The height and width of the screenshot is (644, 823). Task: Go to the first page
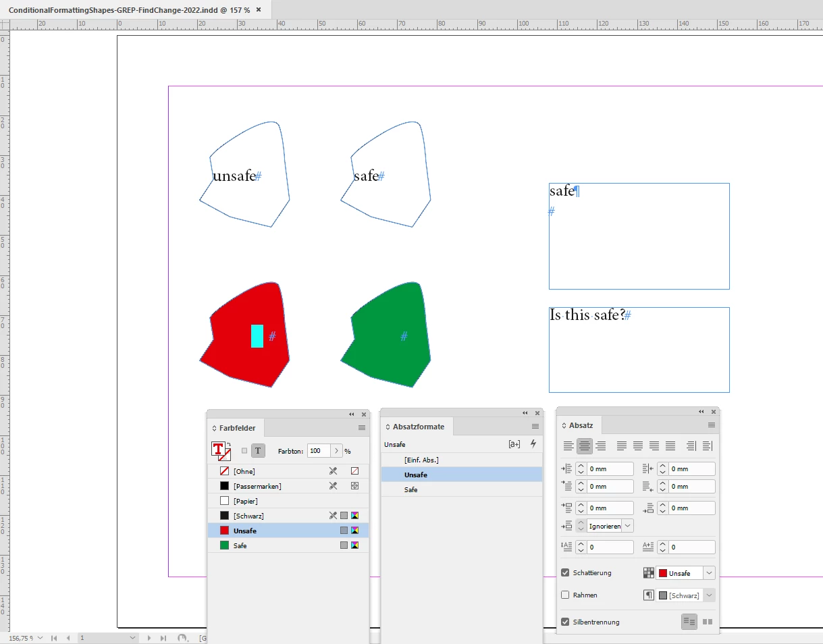point(55,638)
